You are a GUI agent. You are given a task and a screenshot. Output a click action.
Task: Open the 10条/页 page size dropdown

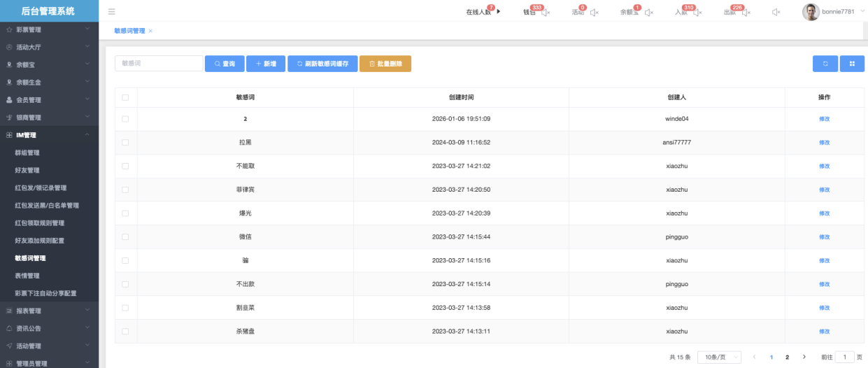click(x=720, y=357)
